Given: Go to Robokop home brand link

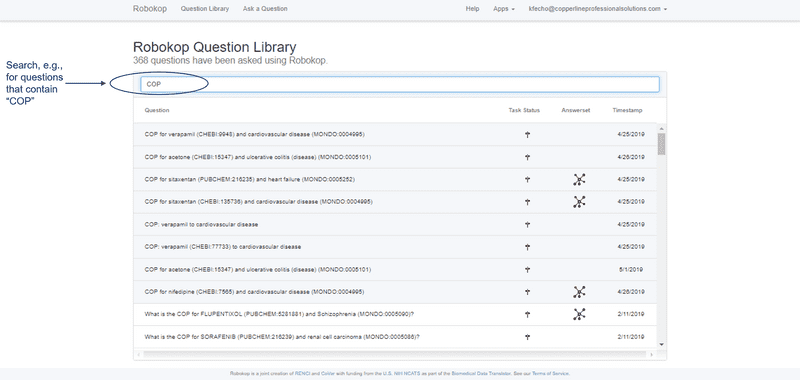Looking at the screenshot, I should click(149, 9).
